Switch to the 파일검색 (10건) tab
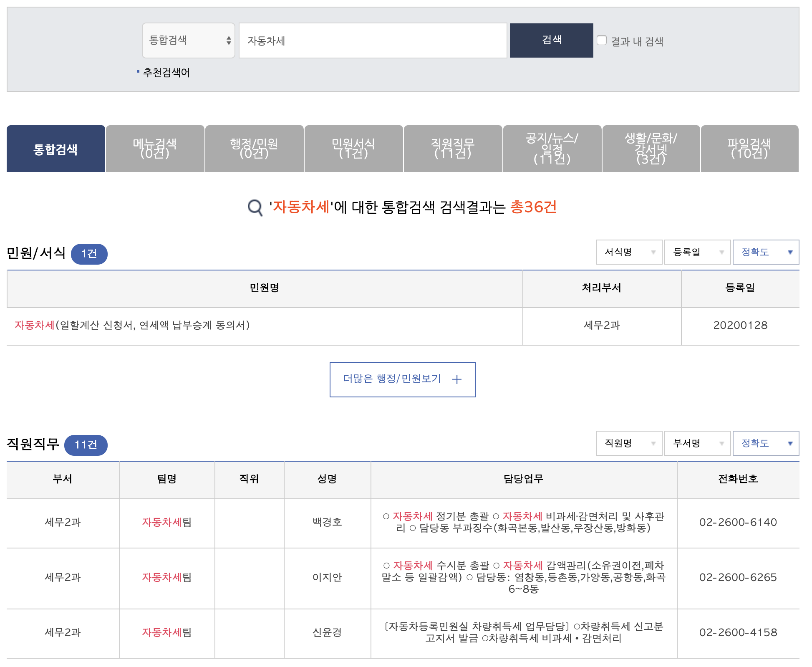 749,149
